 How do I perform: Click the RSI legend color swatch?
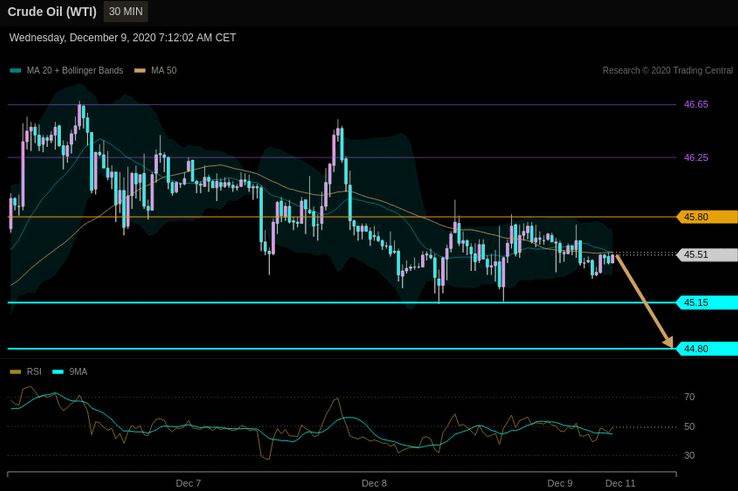tap(16, 372)
